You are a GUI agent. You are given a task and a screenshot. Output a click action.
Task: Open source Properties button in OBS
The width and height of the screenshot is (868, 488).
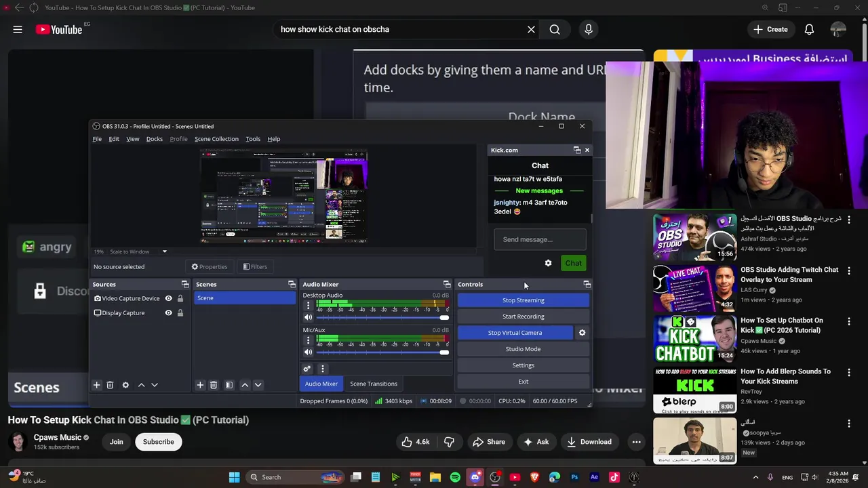click(209, 267)
